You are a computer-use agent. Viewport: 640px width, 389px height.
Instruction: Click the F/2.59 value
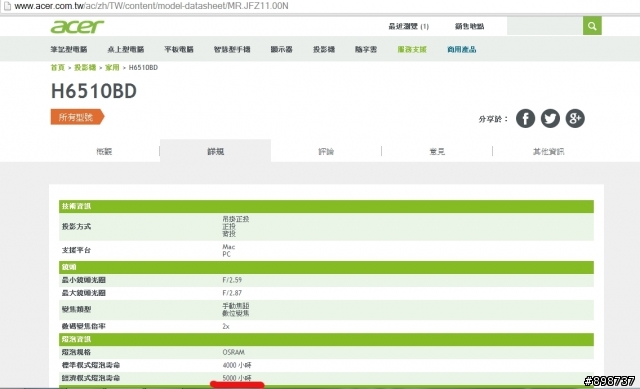(x=232, y=280)
